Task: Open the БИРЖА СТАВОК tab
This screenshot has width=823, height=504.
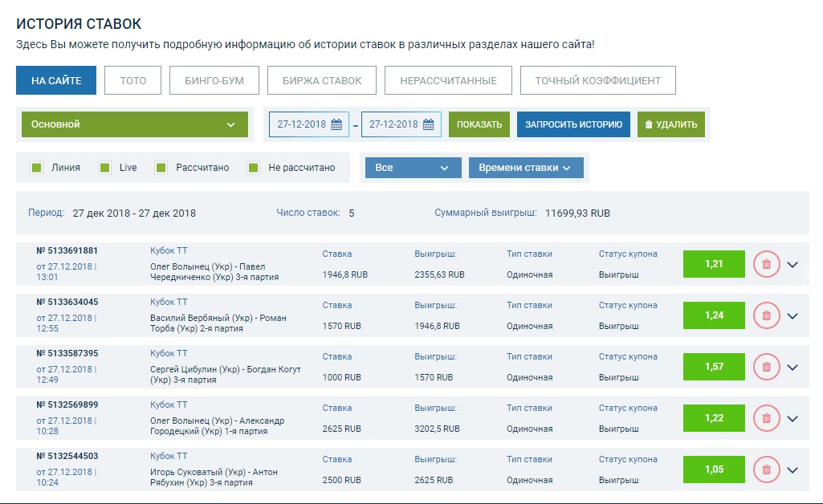Action: 322,80
